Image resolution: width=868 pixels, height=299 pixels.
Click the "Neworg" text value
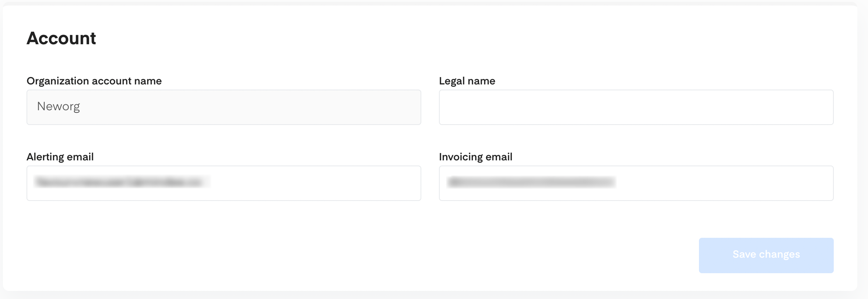coord(59,107)
